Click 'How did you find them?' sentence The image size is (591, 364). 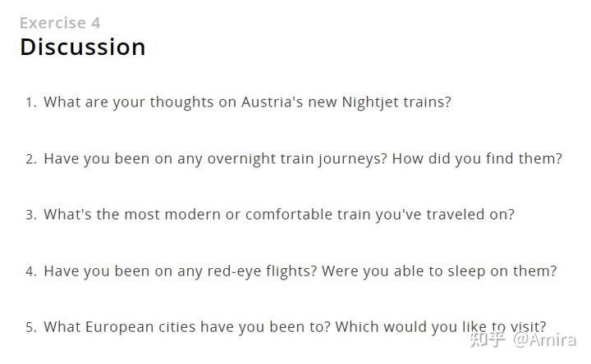pyautogui.click(x=477, y=158)
